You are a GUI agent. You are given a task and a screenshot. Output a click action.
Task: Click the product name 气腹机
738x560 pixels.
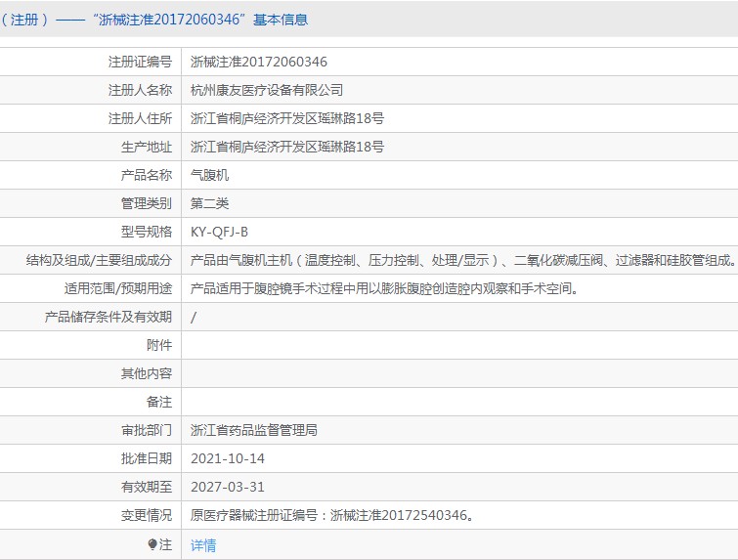tap(209, 175)
